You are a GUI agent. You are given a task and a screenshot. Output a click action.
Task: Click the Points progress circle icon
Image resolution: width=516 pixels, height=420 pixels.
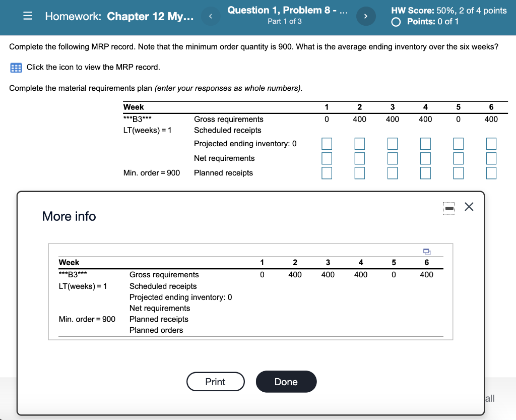coord(396,22)
